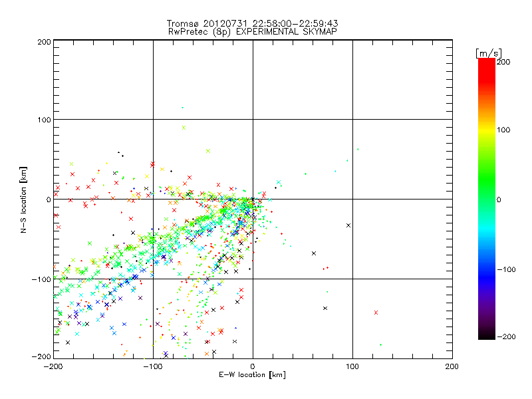Click the x-axis tick label -200
This screenshot has width=532, height=399.
point(53,366)
